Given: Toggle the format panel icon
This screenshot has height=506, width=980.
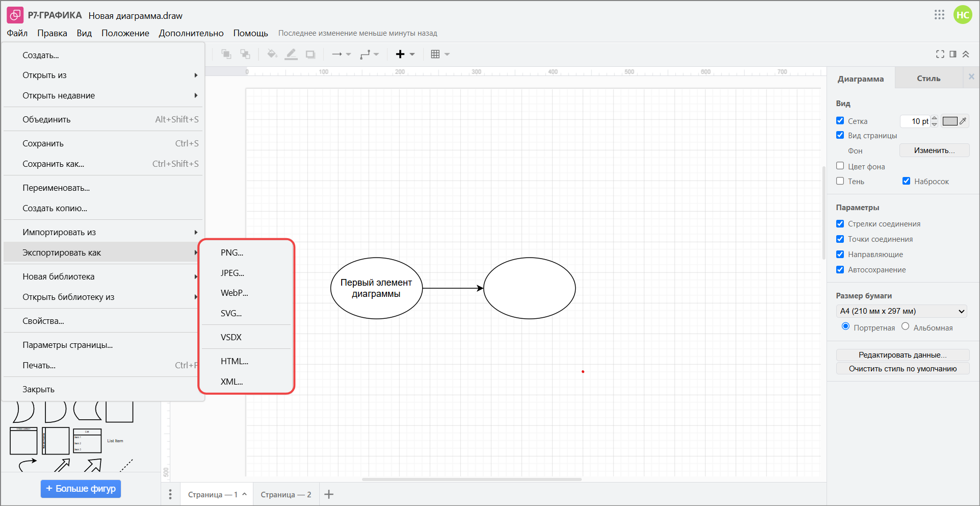Looking at the screenshot, I should point(953,54).
